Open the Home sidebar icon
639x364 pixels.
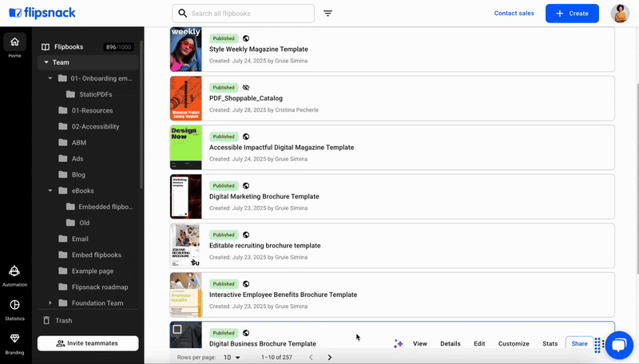point(14,42)
